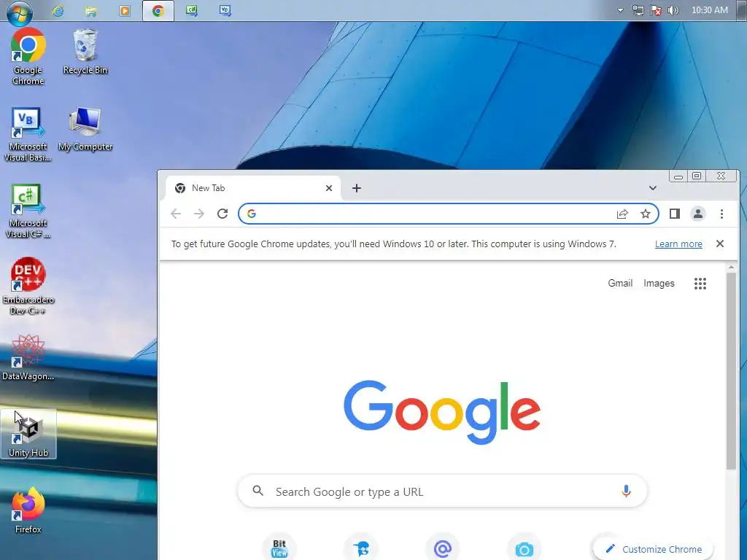
Task: Open Windows Explorer from the taskbar
Action: pyautogui.click(x=91, y=10)
